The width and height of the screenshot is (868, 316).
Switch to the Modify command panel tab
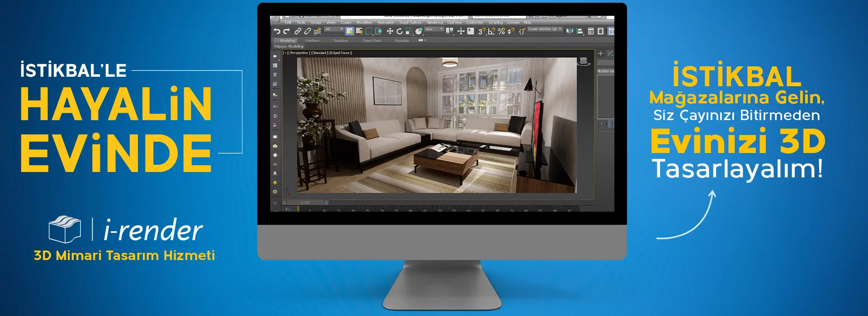point(610,53)
